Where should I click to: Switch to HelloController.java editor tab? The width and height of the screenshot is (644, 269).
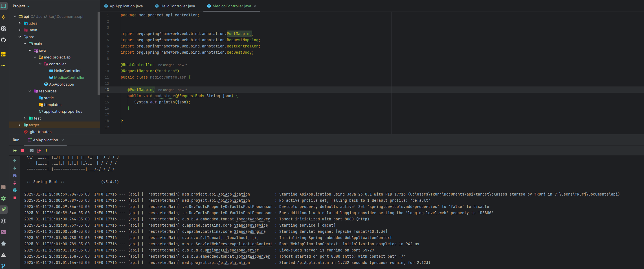(175, 6)
